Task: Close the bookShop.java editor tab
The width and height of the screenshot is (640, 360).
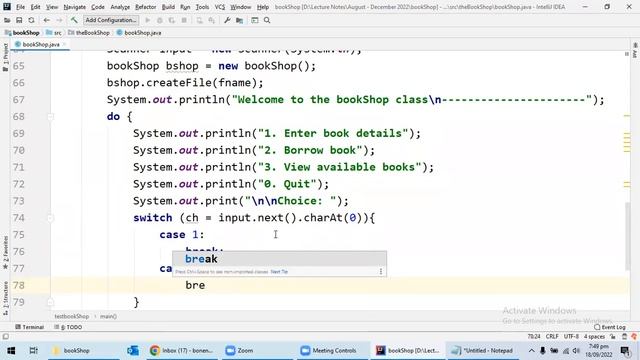Action: 64,44
